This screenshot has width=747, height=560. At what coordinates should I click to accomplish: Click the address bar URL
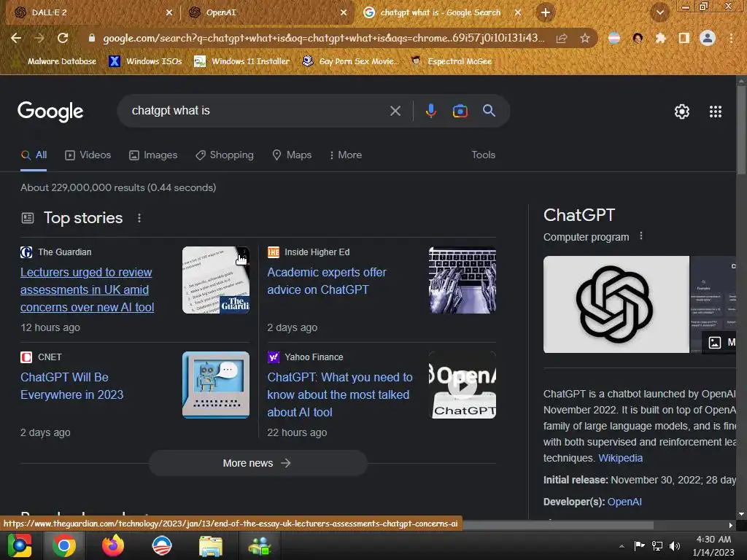(323, 38)
